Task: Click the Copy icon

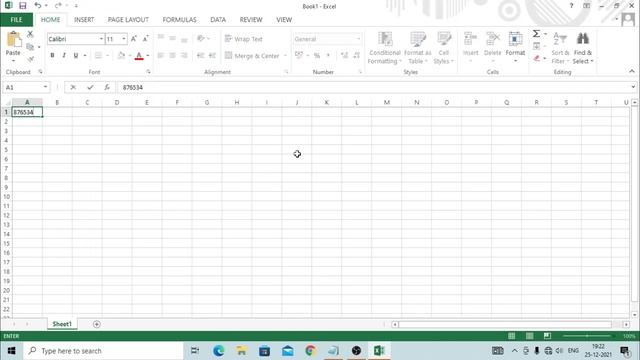Action: pos(30,47)
